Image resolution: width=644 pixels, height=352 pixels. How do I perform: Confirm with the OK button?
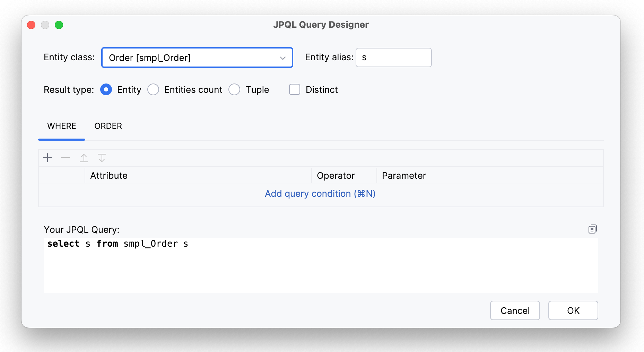click(x=573, y=310)
